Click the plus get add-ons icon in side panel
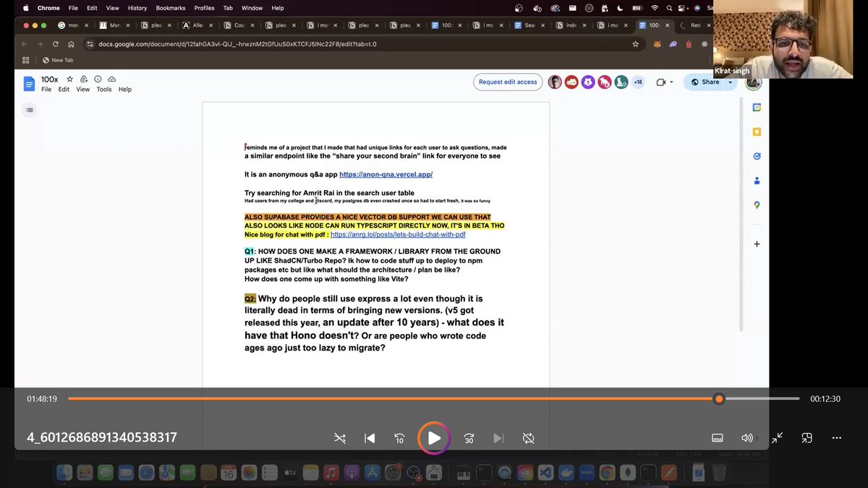The width and height of the screenshot is (868, 488). [757, 244]
